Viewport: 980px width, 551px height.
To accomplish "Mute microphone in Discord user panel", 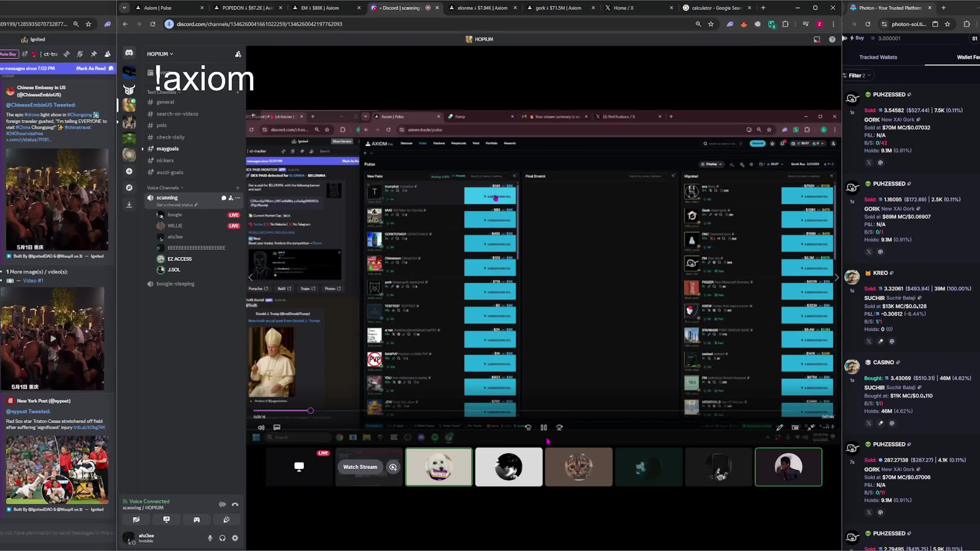I will point(210,538).
